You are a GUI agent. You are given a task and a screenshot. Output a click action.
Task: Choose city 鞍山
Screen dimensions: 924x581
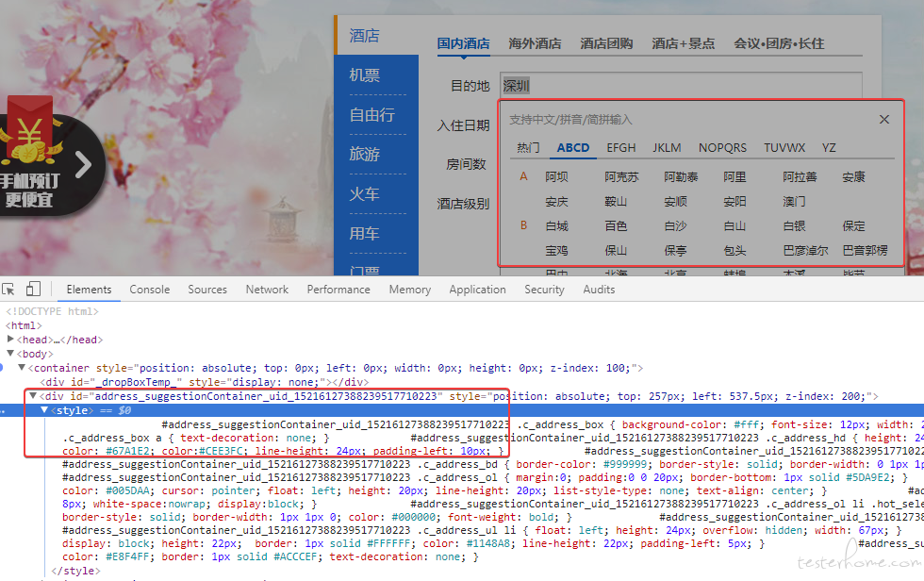616,202
